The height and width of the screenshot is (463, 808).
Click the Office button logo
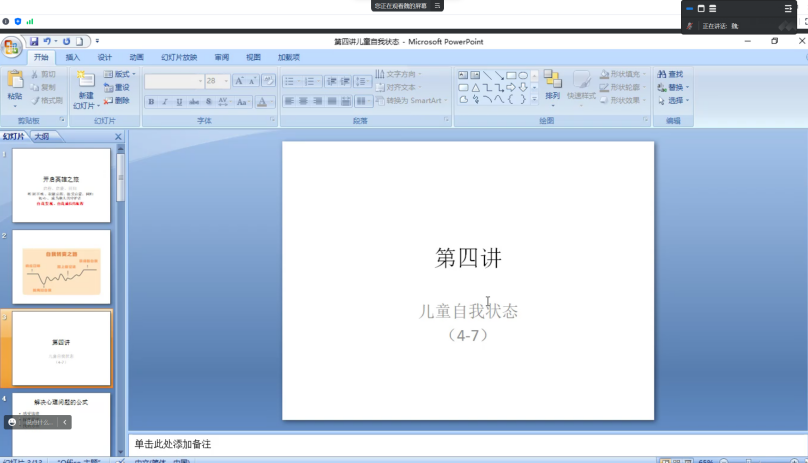(12, 47)
